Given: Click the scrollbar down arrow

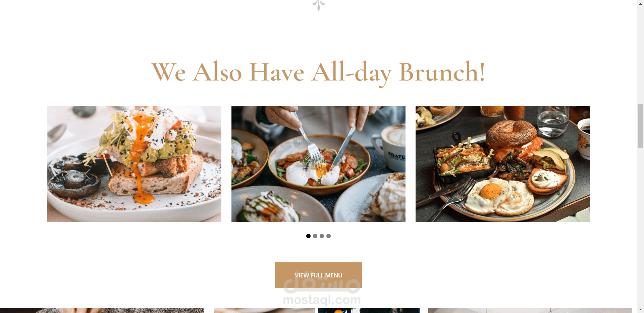Looking at the screenshot, I should (x=640, y=310).
